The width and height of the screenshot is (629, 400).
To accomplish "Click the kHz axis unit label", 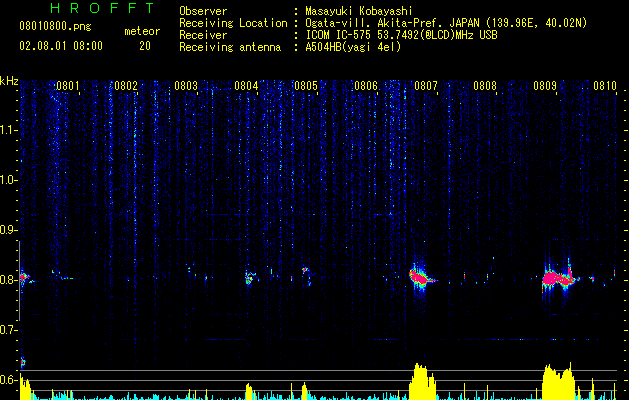I will pos(9,81).
